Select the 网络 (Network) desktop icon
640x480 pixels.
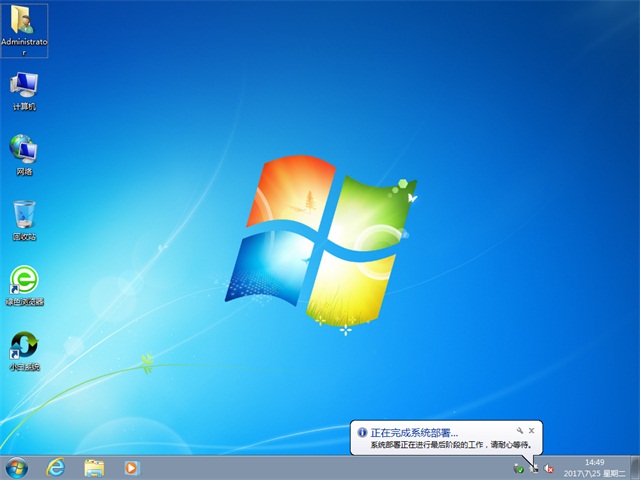pos(24,155)
